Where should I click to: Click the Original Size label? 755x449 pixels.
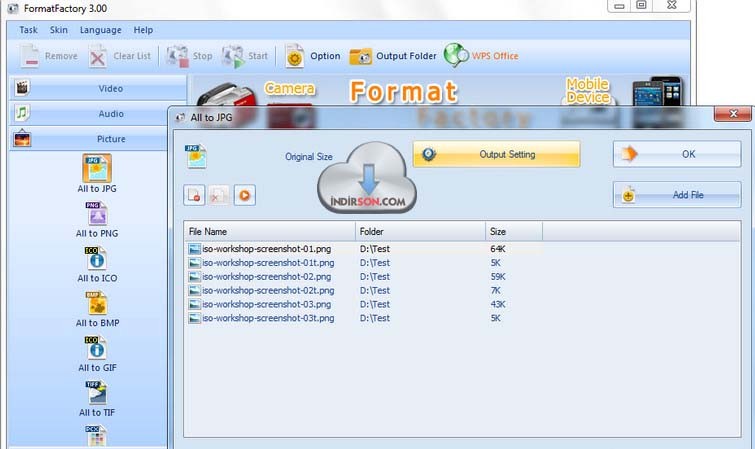(x=309, y=157)
